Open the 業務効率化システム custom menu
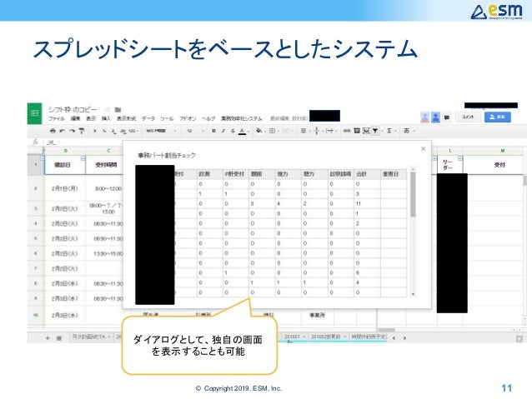The height and width of the screenshot is (399, 532). [242, 118]
